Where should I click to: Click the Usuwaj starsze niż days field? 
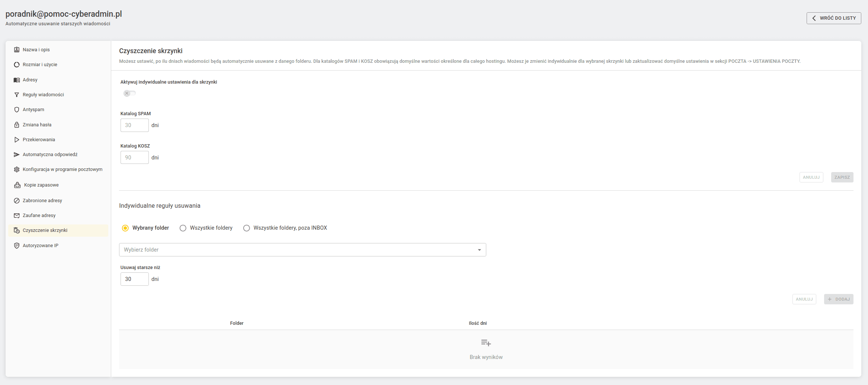135,279
